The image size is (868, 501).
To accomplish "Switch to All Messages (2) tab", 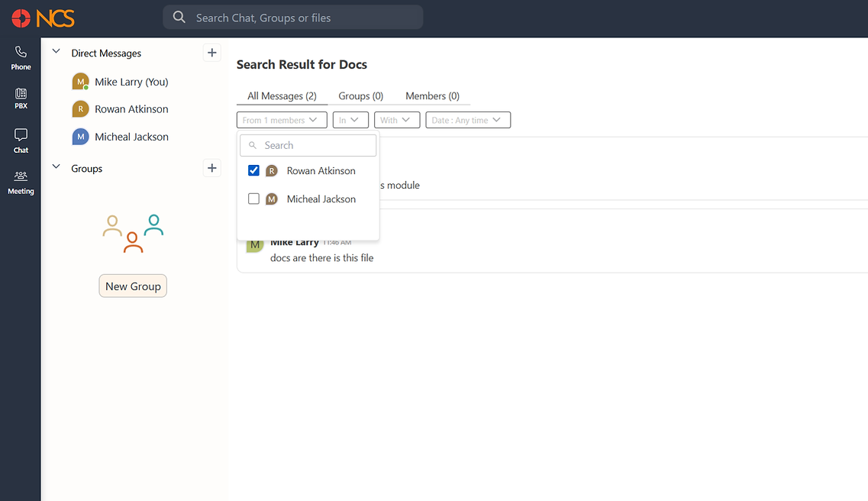I will tap(282, 95).
